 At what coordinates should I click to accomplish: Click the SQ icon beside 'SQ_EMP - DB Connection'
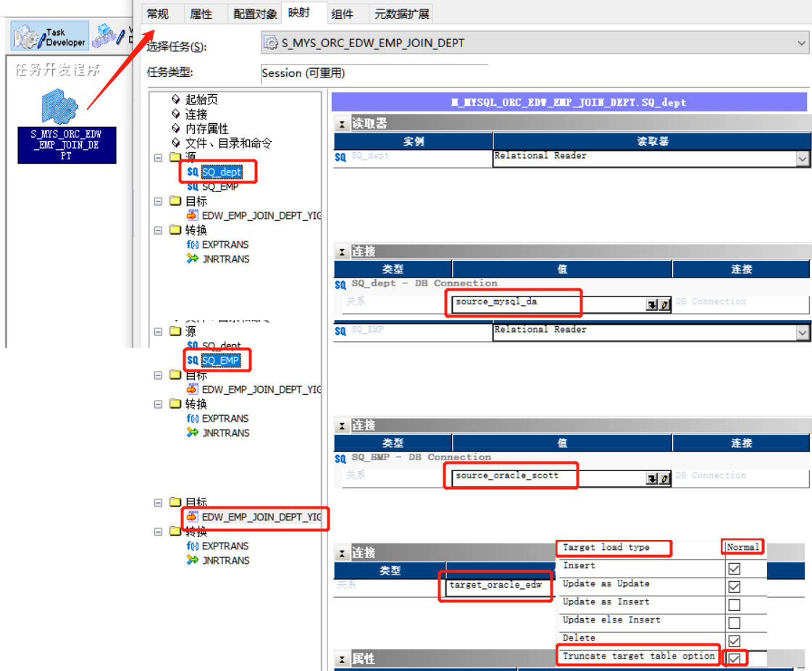[340, 459]
